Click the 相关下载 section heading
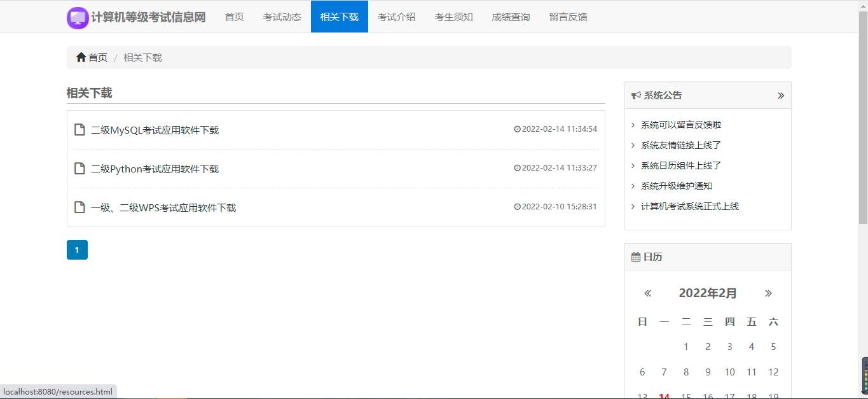This screenshot has height=399, width=868. pyautogui.click(x=89, y=93)
